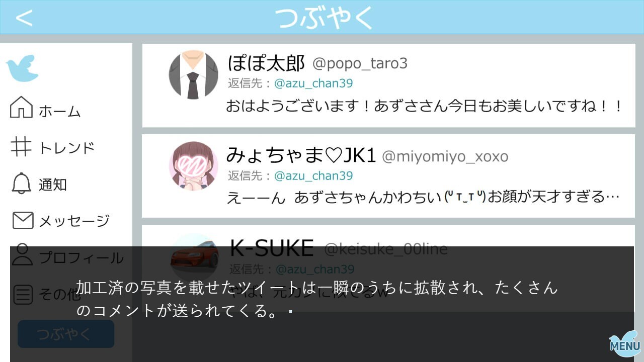Open the メッセージ envelope icon
The image size is (644, 362).
coord(23,220)
